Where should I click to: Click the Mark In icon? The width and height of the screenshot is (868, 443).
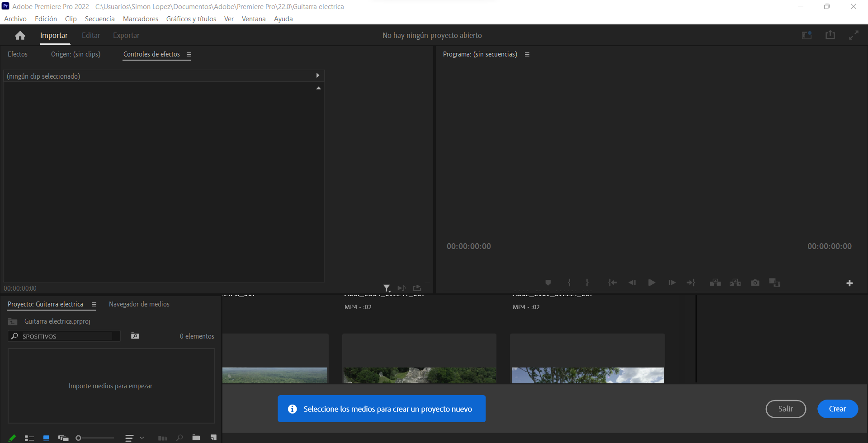(569, 283)
